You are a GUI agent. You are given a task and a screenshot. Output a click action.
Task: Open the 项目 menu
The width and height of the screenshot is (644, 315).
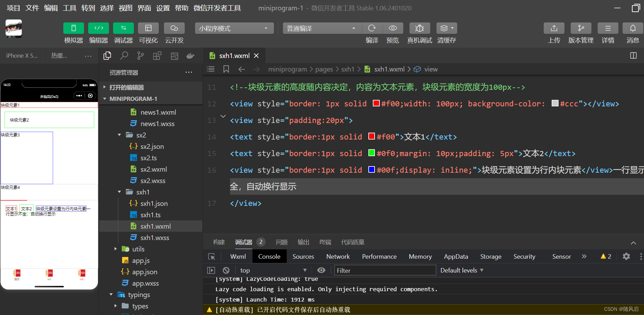[13, 8]
